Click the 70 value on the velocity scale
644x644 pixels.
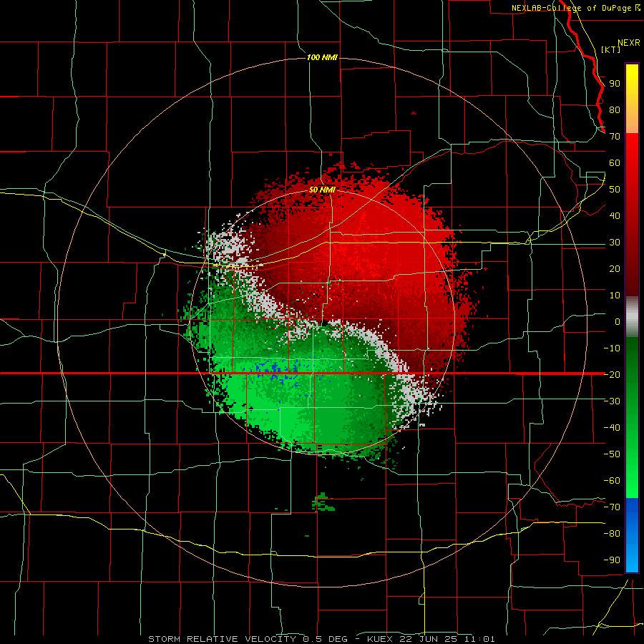[615, 137]
